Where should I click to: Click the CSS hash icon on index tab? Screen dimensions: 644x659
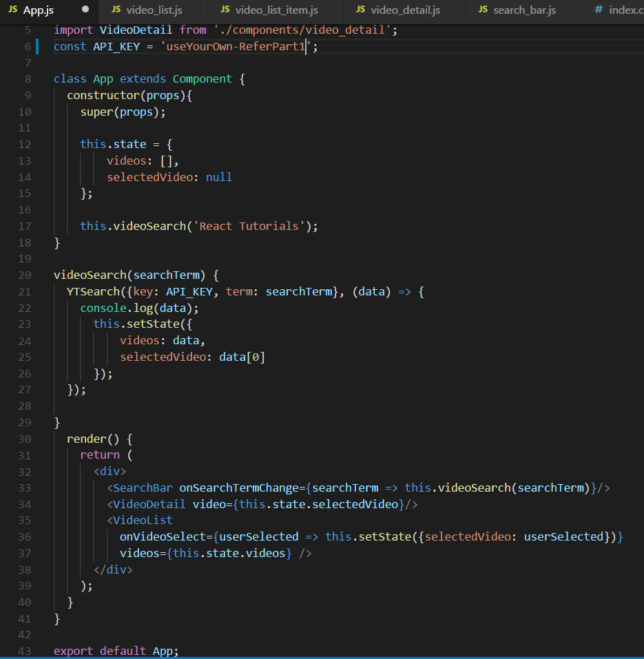599,9
